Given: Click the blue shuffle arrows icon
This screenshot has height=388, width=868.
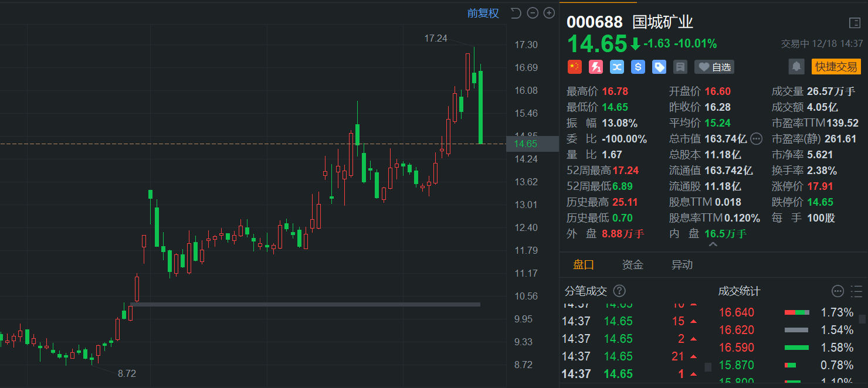Looking at the screenshot, I should (x=617, y=67).
